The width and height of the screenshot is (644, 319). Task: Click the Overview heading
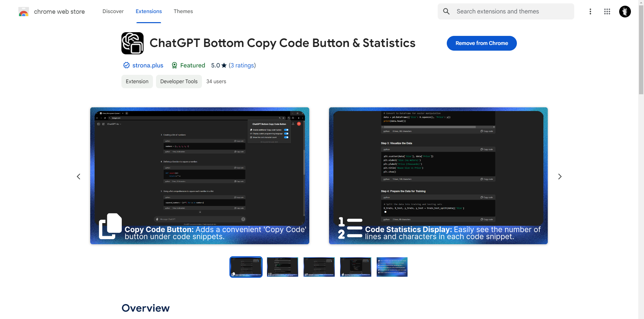[x=146, y=308]
